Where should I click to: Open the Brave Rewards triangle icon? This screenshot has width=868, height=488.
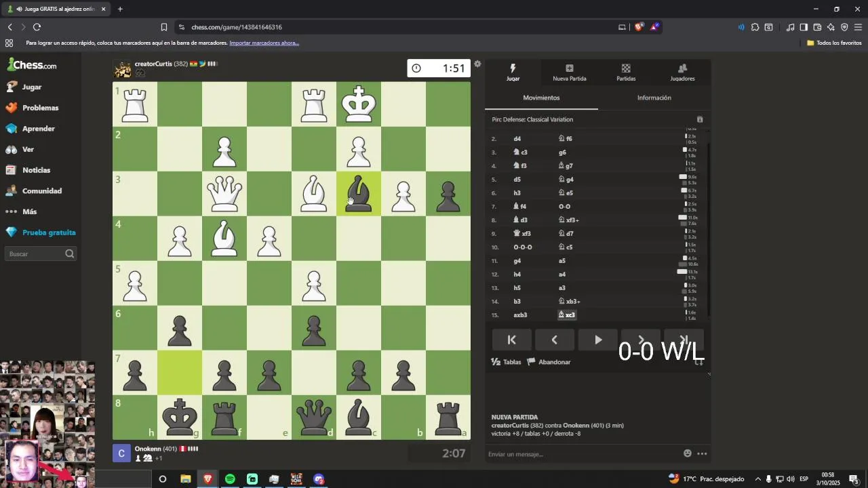(654, 27)
